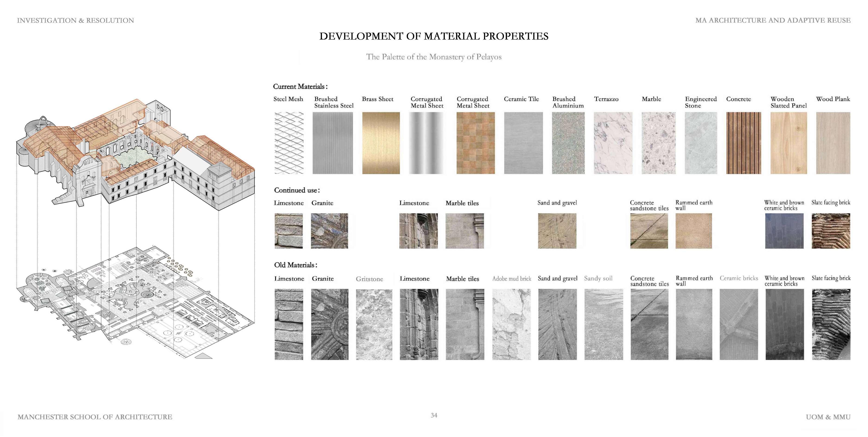The width and height of the screenshot is (868, 437).
Task: Click the monastery axonometric roof drawing
Action: (135, 152)
